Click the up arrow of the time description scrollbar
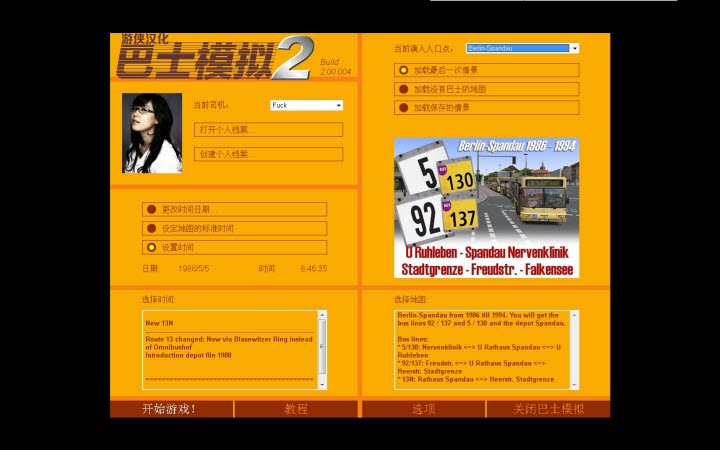Image resolution: width=720 pixels, height=450 pixels. coord(322,315)
